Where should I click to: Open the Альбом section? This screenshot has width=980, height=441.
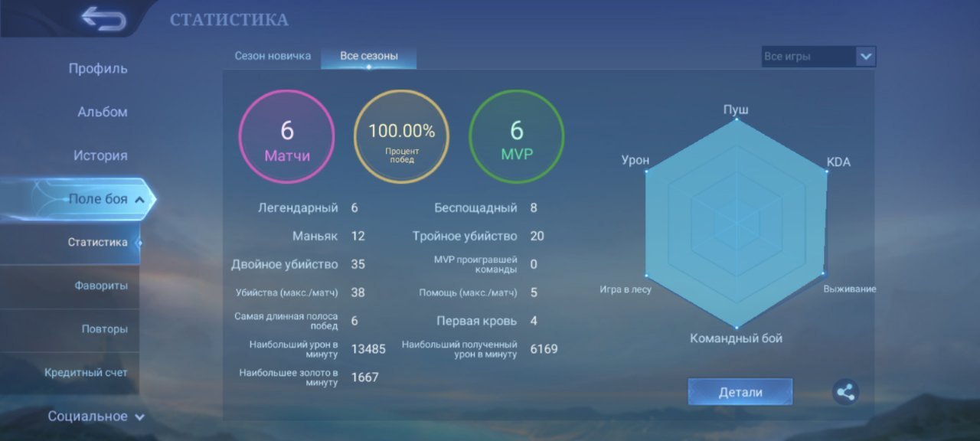tap(102, 113)
